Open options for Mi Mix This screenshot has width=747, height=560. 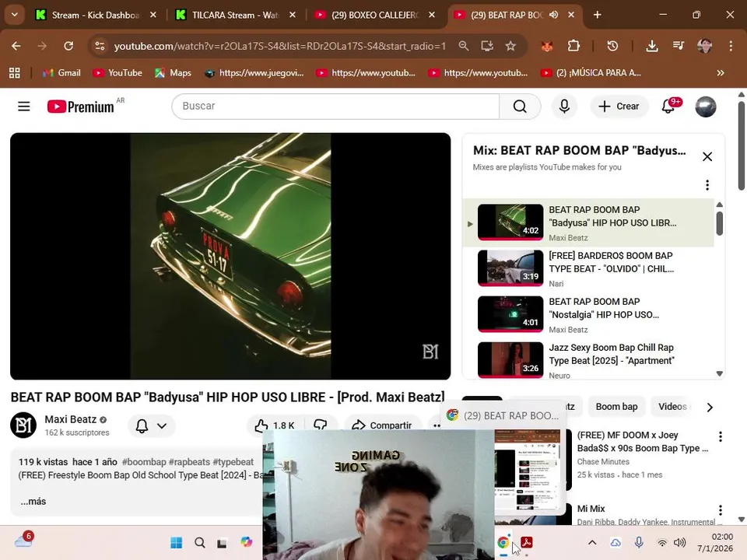point(721,510)
